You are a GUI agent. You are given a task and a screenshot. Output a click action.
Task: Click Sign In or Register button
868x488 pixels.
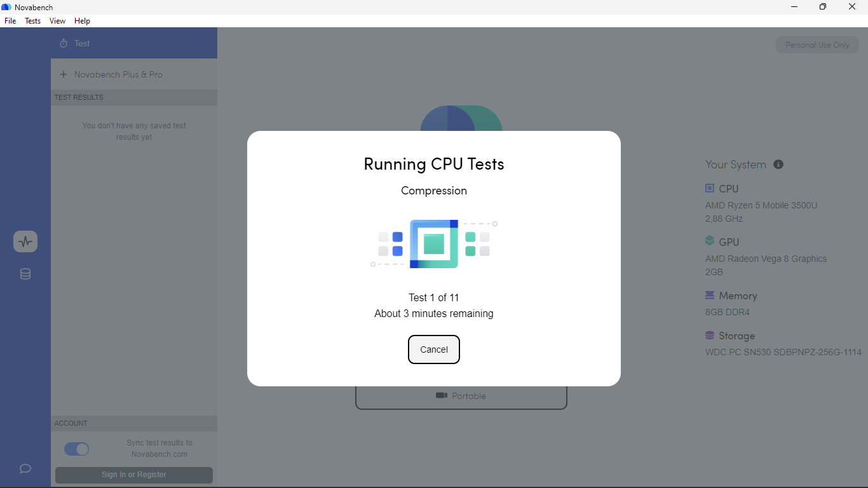(x=134, y=475)
